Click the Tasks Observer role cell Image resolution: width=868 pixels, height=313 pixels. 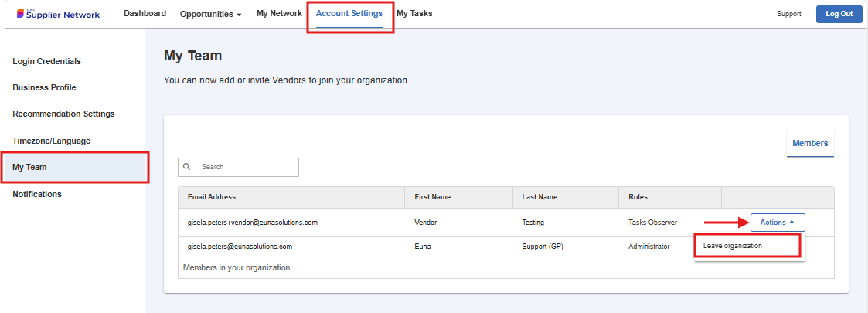[652, 223]
